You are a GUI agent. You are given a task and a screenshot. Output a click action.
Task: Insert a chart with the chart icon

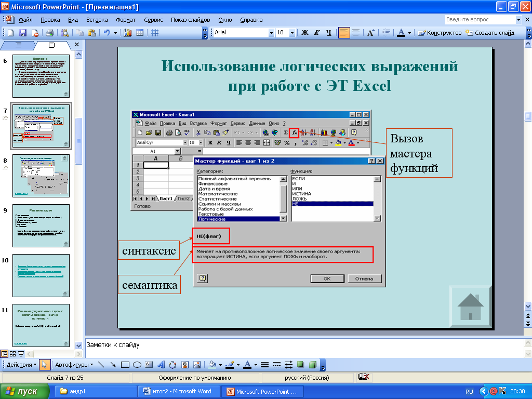pyautogui.click(x=128, y=33)
